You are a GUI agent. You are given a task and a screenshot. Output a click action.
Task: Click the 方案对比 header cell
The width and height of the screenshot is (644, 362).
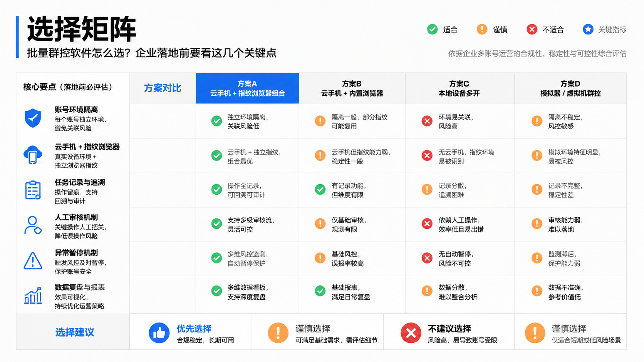coord(163,88)
